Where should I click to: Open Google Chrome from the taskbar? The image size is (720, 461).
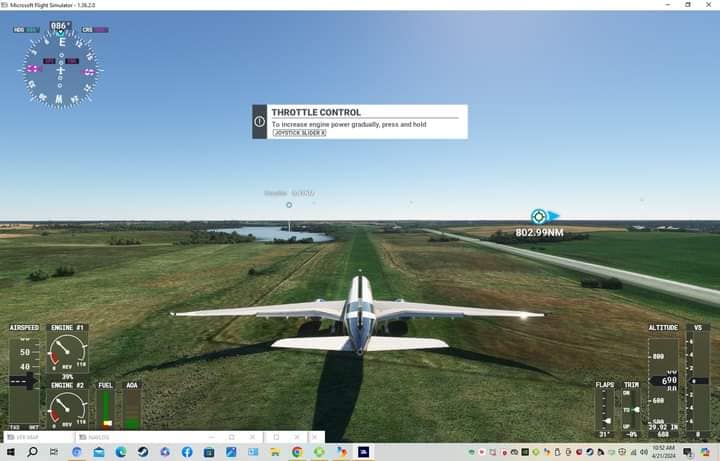297,452
